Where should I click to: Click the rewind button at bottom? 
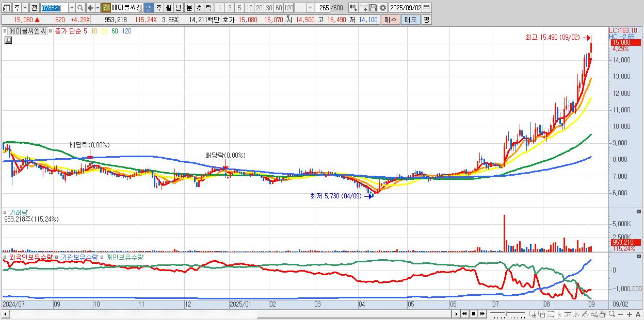click(x=464, y=314)
